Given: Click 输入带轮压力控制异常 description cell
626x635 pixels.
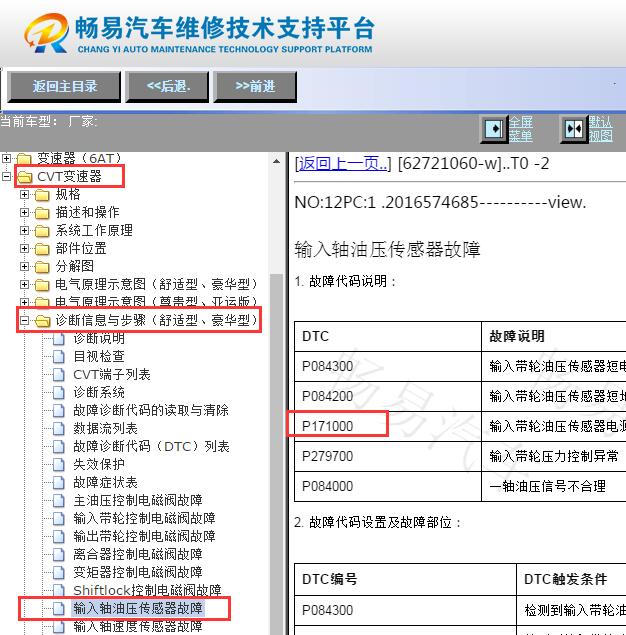Looking at the screenshot, I should click(554, 456).
